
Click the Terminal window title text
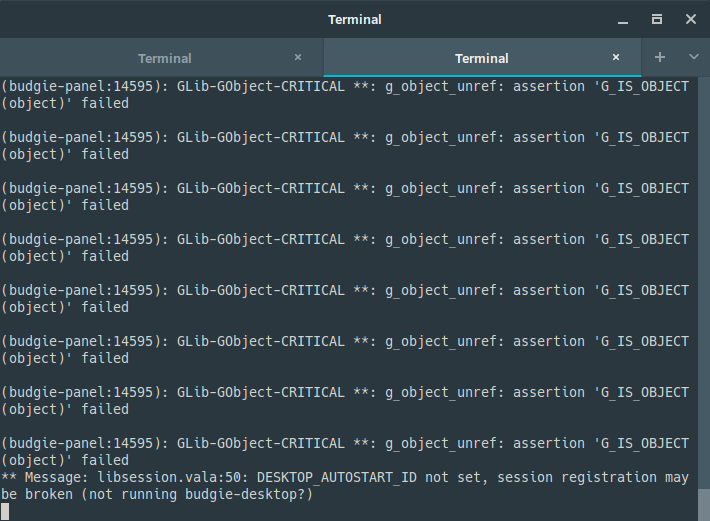click(x=355, y=19)
